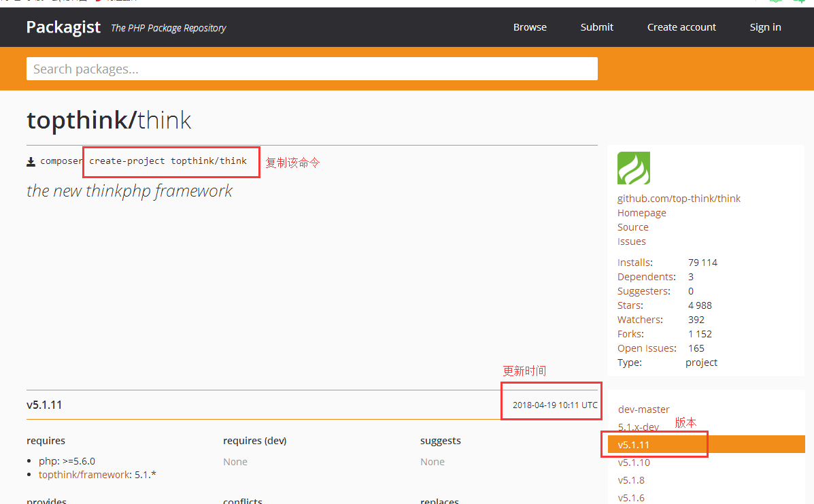Viewport: 814px width, 504px height.
Task: Click the 2018-04-19 10:11 UTC timestamp
Action: [x=555, y=405]
